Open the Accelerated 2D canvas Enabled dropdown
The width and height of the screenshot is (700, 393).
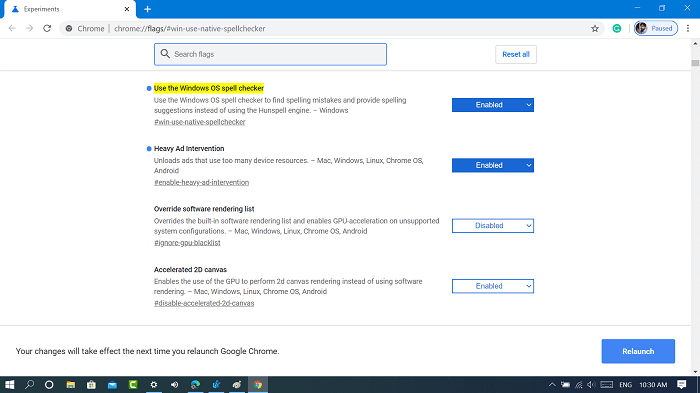click(x=492, y=286)
